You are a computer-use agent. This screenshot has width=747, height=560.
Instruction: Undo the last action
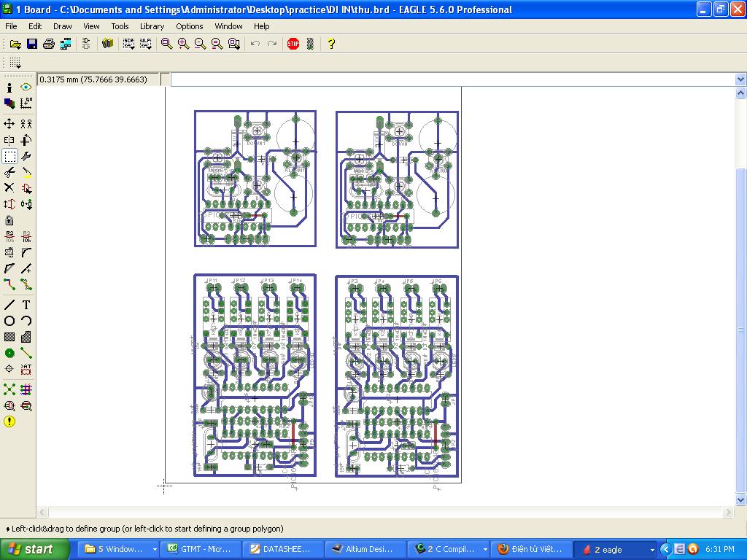coord(255,44)
